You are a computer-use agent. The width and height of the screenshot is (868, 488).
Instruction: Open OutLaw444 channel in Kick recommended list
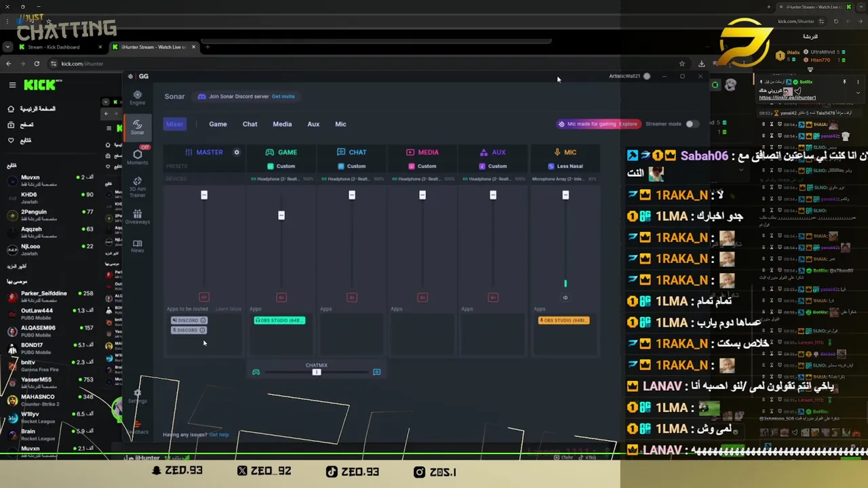point(51,313)
